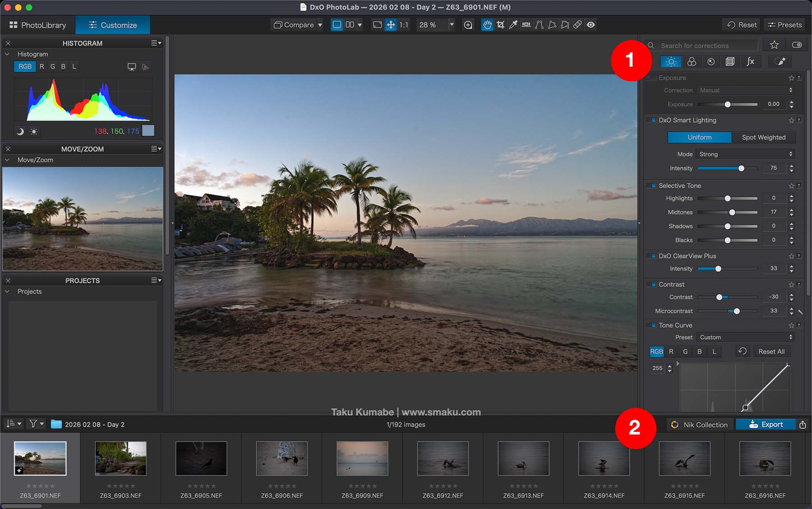
Task: Open the Local Adjustments brush icon
Action: click(x=780, y=62)
